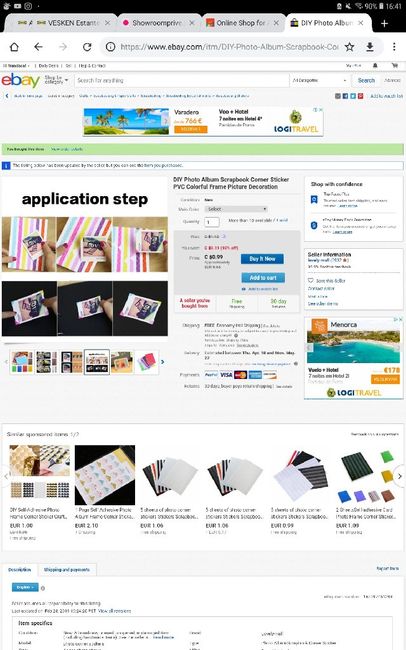Click the blue eBay Search button

(366, 80)
